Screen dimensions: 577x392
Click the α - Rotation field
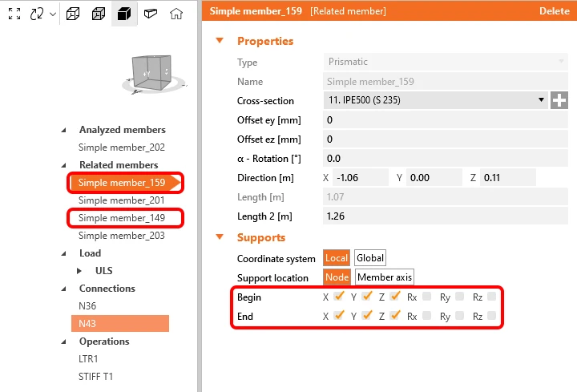pos(446,159)
